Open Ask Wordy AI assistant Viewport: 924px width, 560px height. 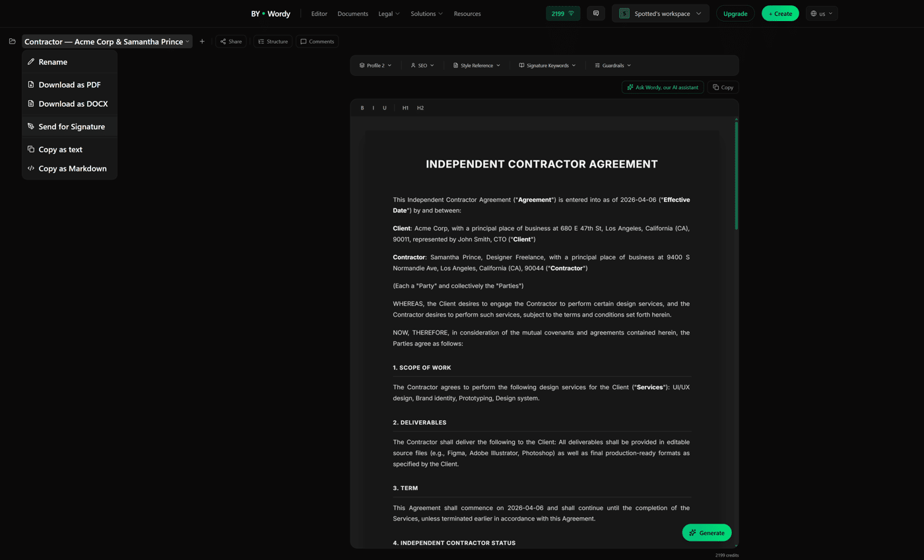tap(663, 87)
